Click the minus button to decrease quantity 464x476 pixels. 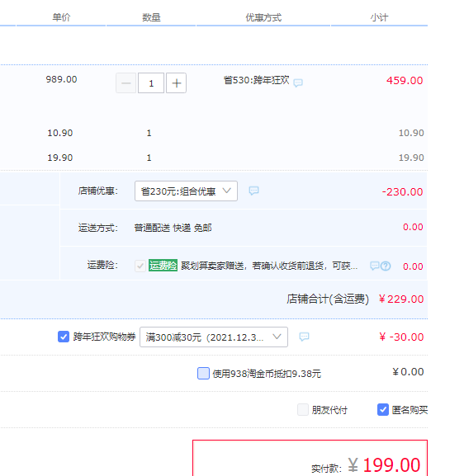(x=125, y=82)
